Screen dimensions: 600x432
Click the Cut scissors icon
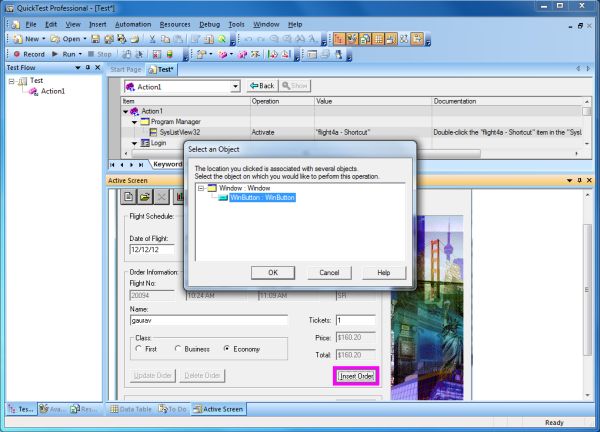(152, 39)
